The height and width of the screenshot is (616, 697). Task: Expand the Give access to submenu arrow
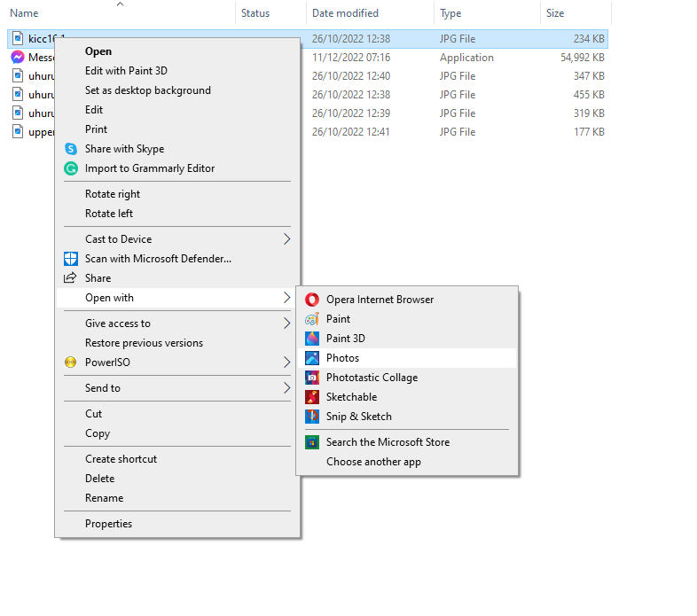click(286, 324)
